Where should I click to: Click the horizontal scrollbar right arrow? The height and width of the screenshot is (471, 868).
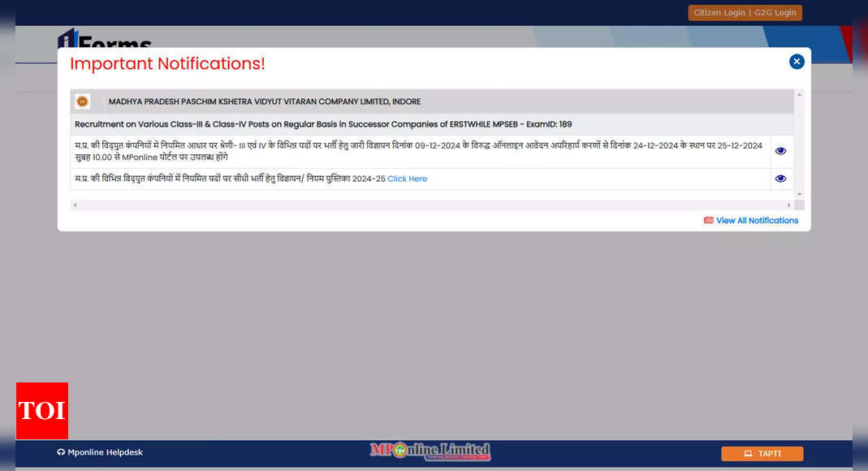(788, 205)
